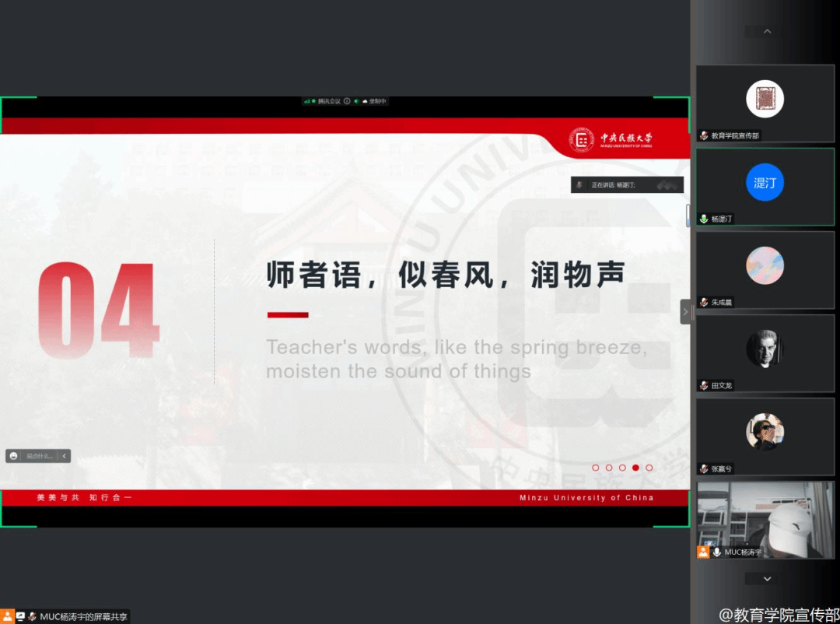840x624 pixels.
Task: Select the first slide indicator dot
Action: pyautogui.click(x=596, y=468)
